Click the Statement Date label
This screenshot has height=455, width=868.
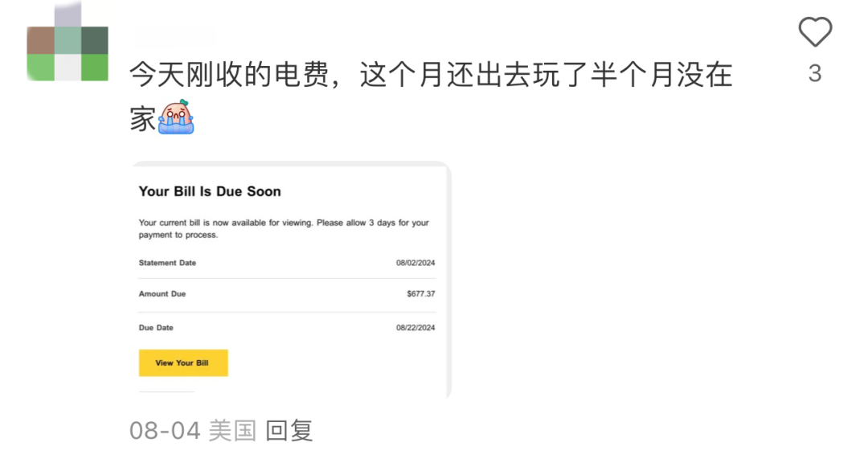tap(167, 263)
